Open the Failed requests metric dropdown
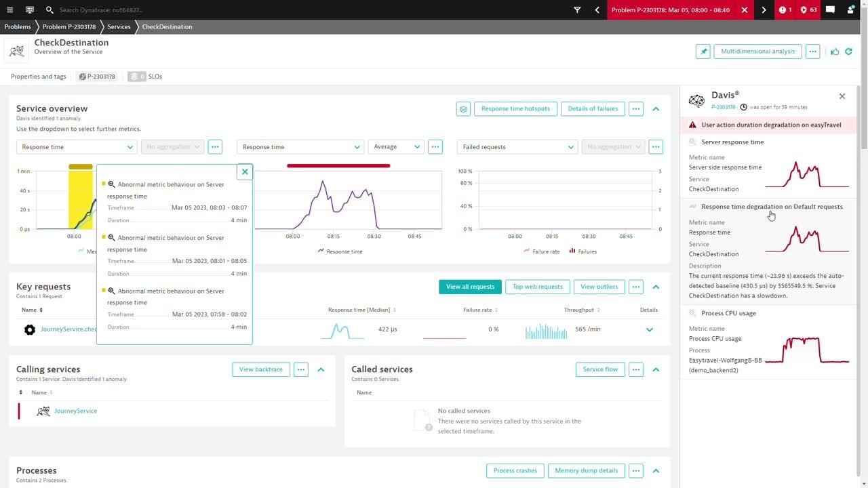This screenshot has width=868, height=488. tap(517, 146)
